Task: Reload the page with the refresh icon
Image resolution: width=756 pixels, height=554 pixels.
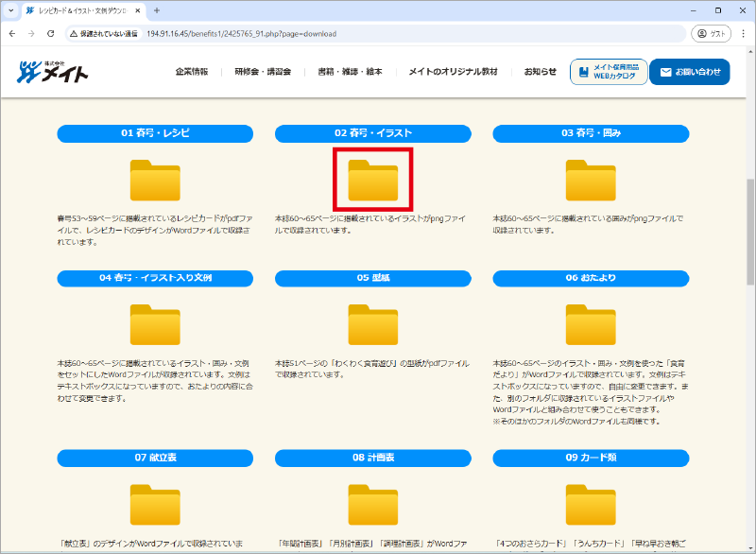Action: click(x=52, y=33)
